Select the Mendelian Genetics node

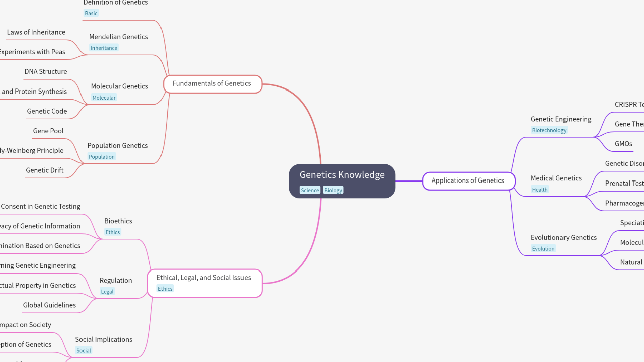[x=119, y=37]
